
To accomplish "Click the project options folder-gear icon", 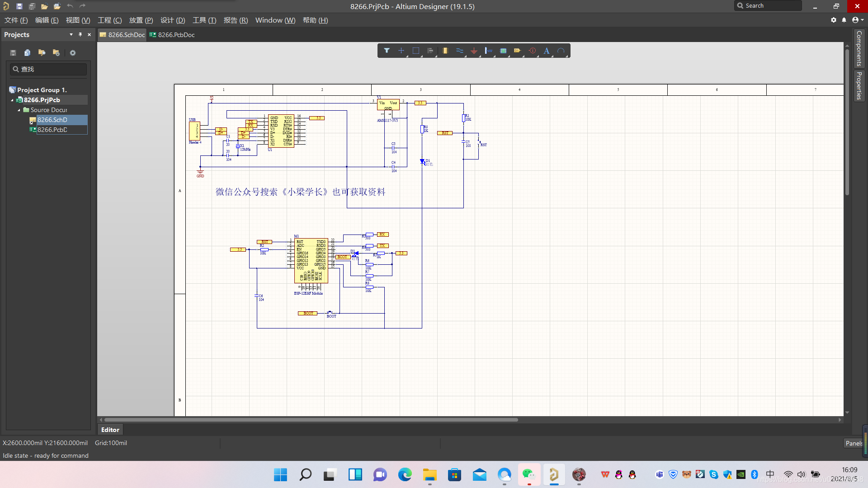I will (x=56, y=53).
